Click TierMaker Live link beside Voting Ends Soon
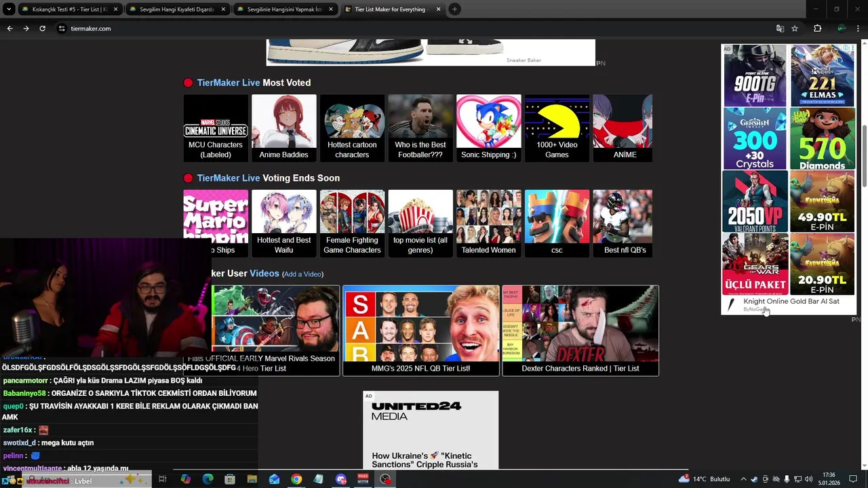This screenshot has width=868, height=488. (x=229, y=178)
